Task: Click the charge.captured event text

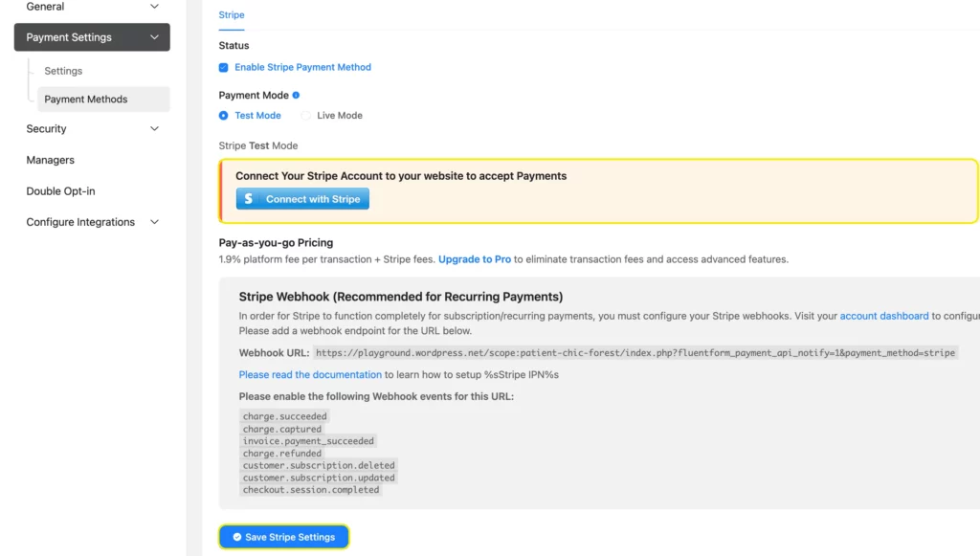Action: [x=282, y=429]
